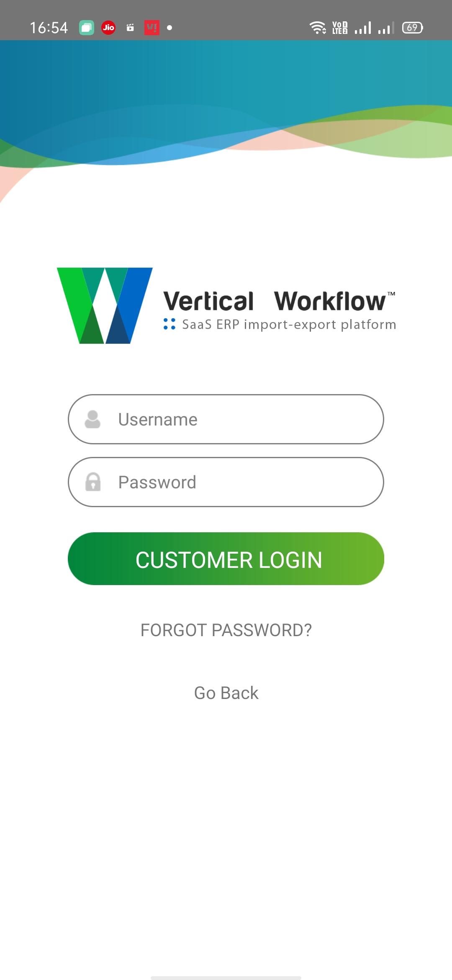Tap the bottom navigation gesture bar
Image resolution: width=452 pixels, height=980 pixels.
pyautogui.click(x=226, y=978)
